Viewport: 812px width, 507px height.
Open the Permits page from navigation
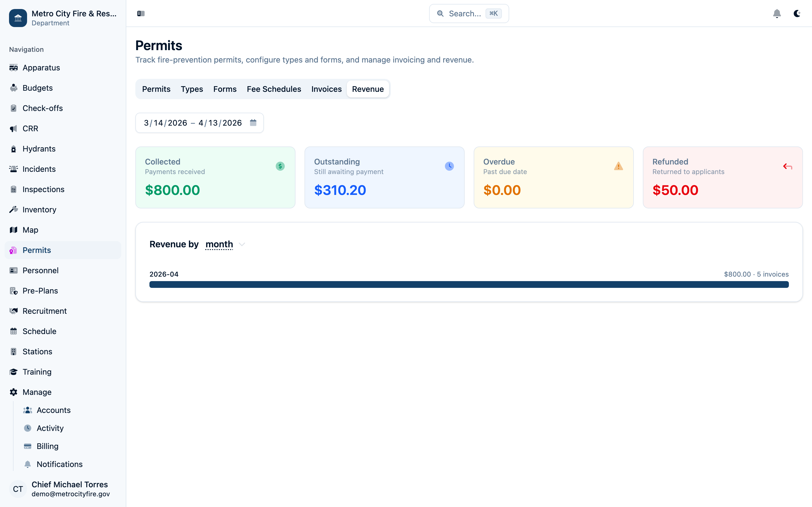pyautogui.click(x=36, y=250)
